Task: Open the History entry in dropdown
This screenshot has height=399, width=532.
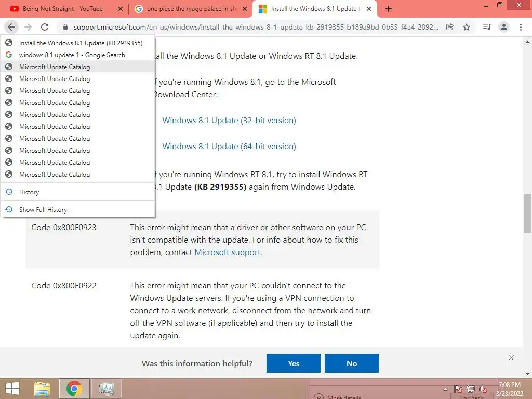Action: click(78, 192)
